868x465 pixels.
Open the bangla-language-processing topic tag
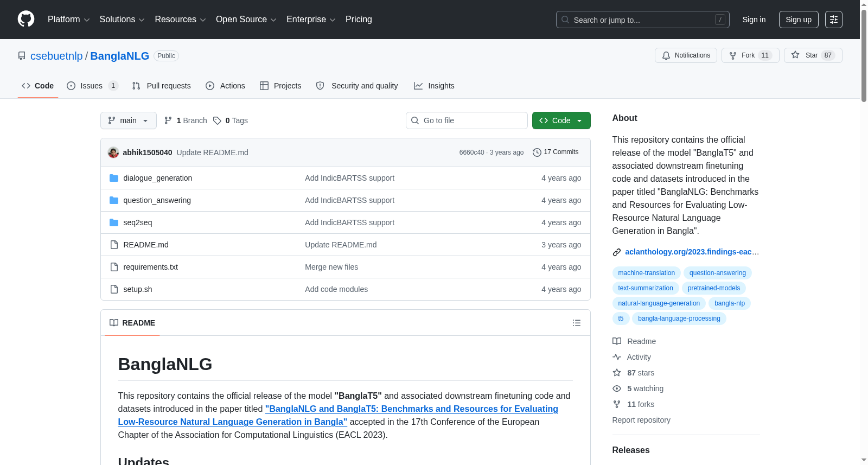679,319
